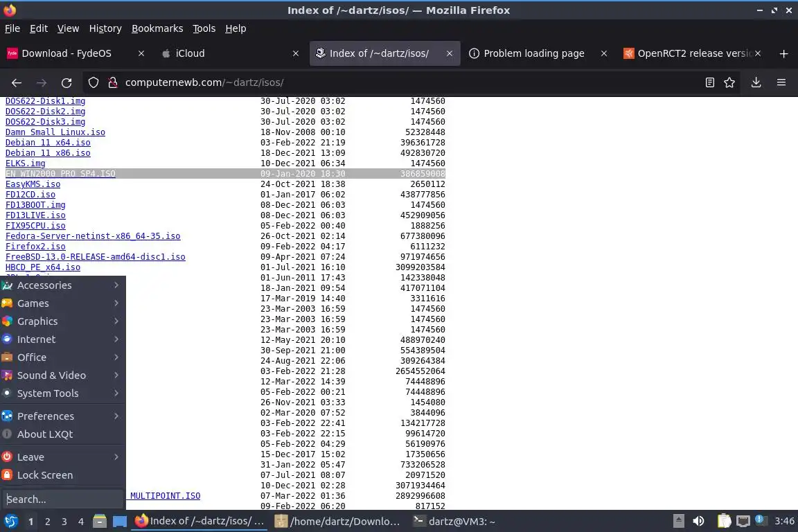Viewport: 798px width, 532px height.
Task: Switch to the dartz@VM3 terminal window
Action: (x=454, y=522)
